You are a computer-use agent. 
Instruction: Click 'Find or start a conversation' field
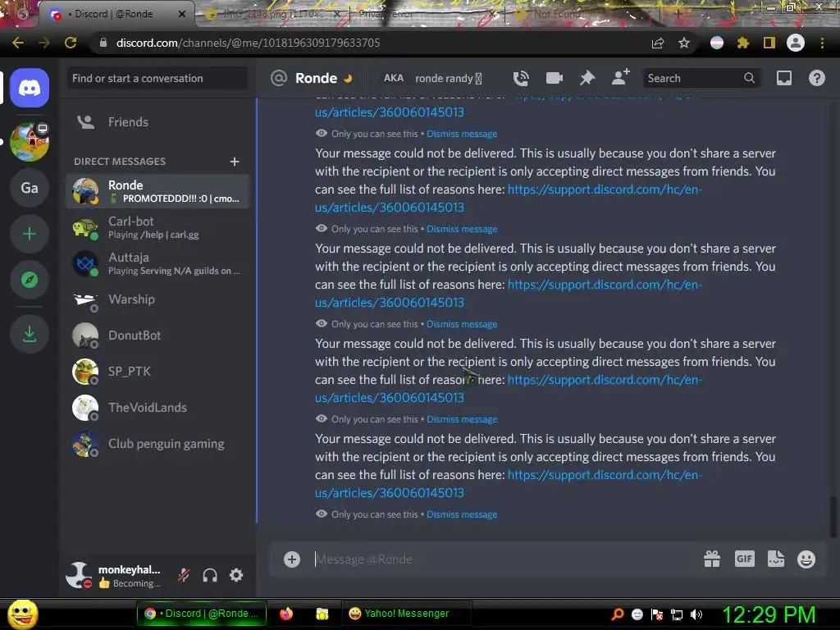(x=157, y=78)
